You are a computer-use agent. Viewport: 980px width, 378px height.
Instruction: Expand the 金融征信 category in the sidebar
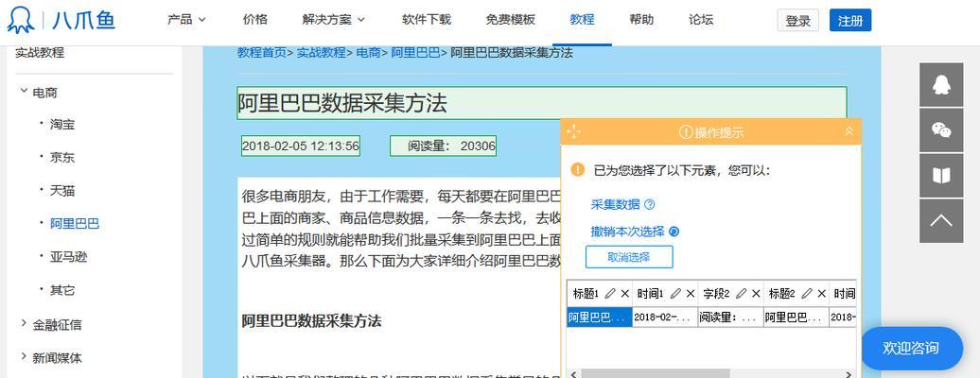[x=24, y=323]
